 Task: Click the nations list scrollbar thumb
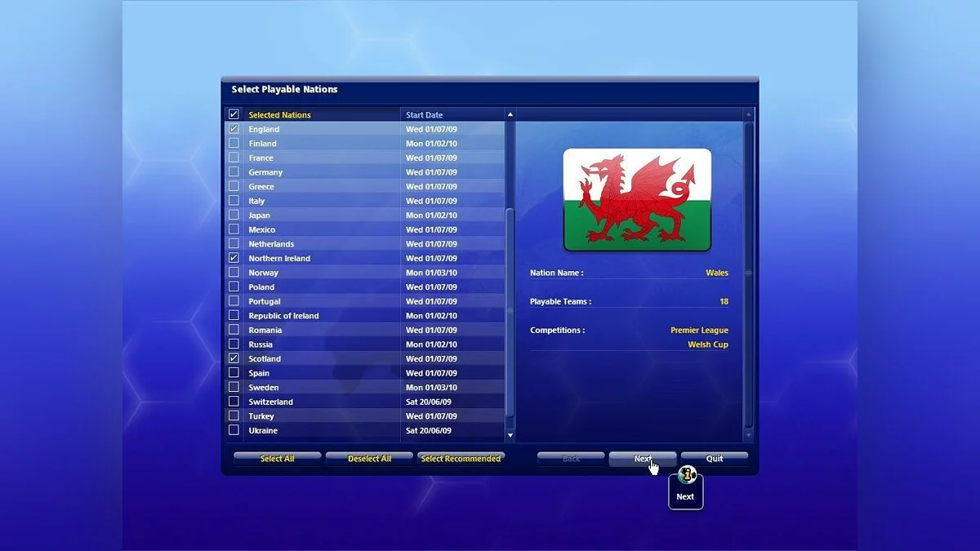(510, 312)
